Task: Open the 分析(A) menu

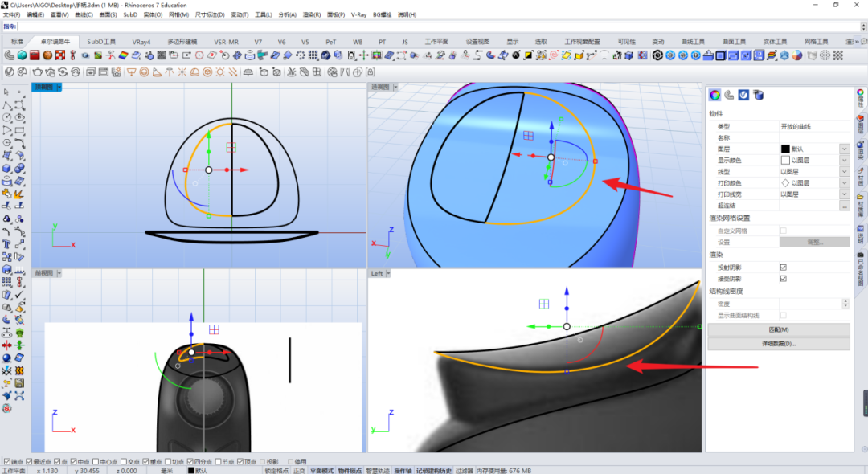Action: pos(287,15)
